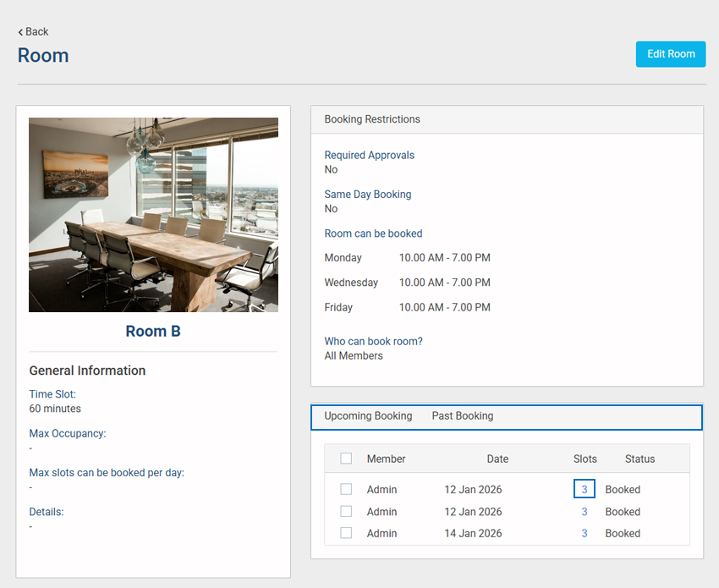This screenshot has width=719, height=588.
Task: Open the slots link for 14 Jan 2026
Action: tap(585, 534)
